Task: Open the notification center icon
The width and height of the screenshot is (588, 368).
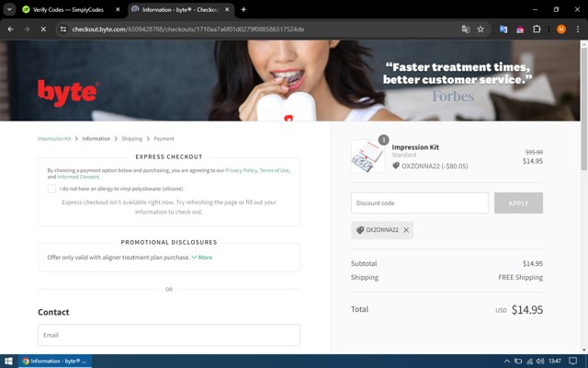Action: point(572,362)
